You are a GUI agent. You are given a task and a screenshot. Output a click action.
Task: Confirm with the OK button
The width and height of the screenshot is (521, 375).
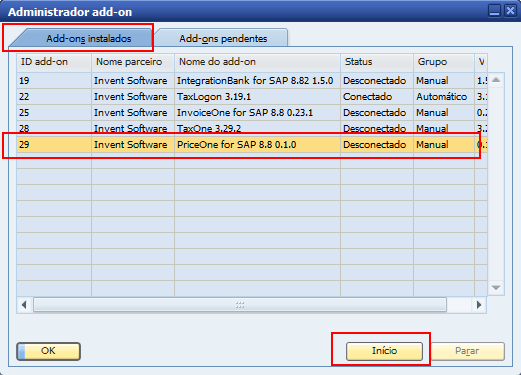[48, 351]
